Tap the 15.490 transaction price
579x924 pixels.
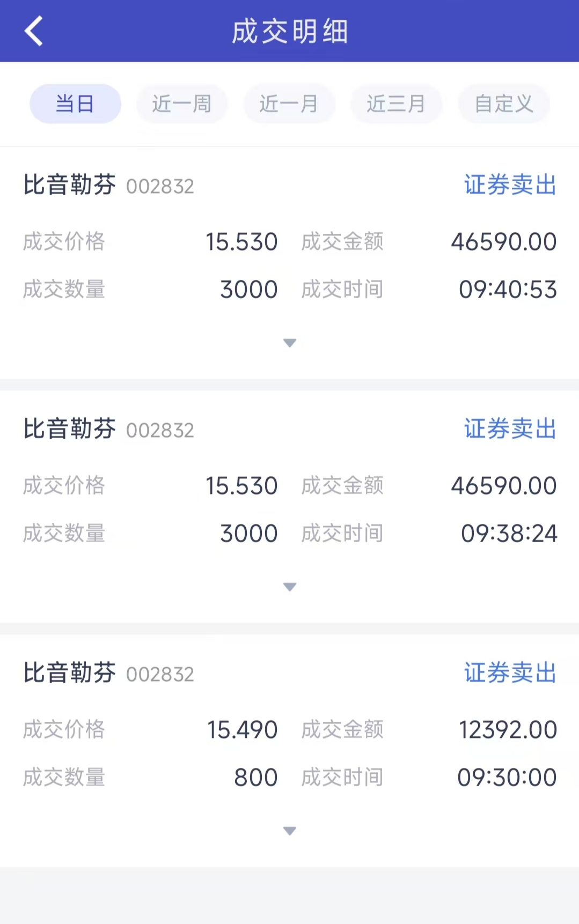(243, 730)
